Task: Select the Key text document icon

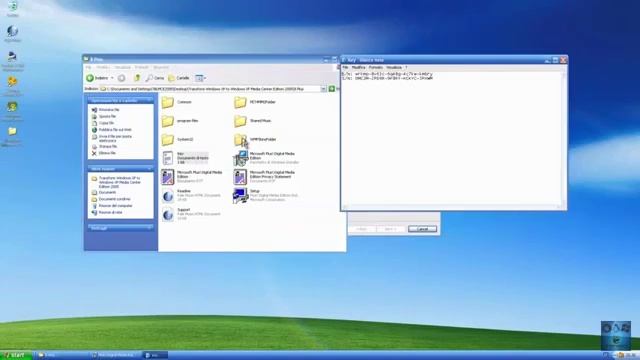Action: pos(168,158)
